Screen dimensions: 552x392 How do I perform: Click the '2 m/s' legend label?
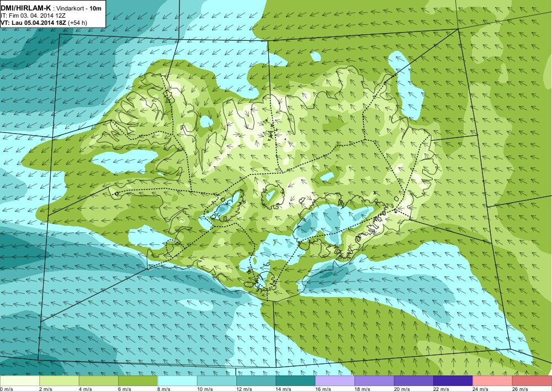[x=46, y=389]
